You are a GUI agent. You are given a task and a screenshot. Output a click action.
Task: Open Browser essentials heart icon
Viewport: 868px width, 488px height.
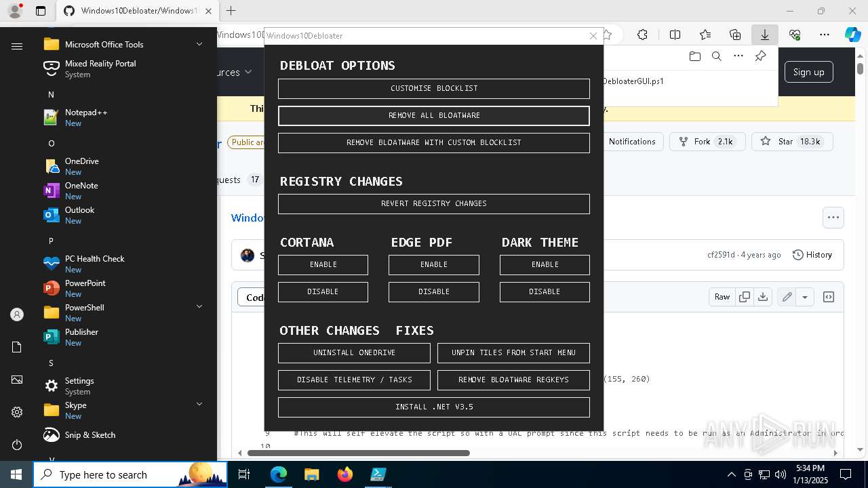click(795, 35)
